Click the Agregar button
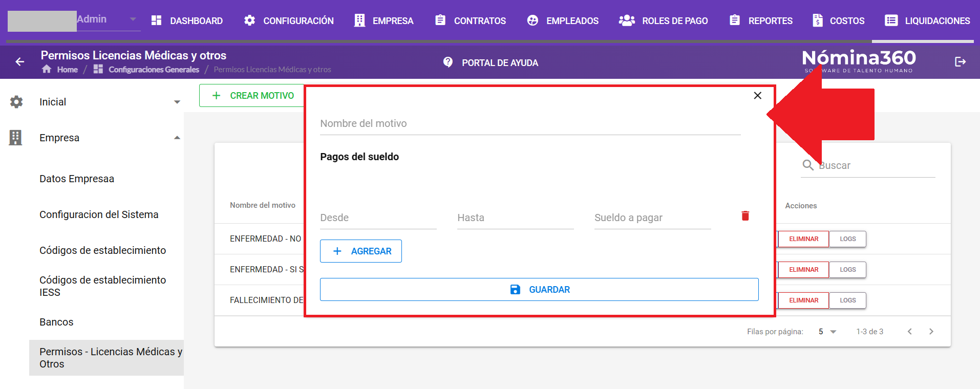Image resolution: width=980 pixels, height=389 pixels. 361,251
